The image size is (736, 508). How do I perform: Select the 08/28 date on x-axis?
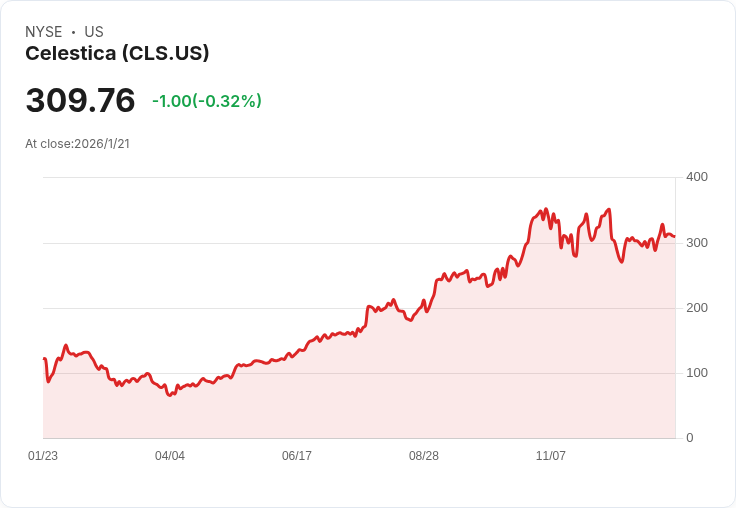[424, 456]
